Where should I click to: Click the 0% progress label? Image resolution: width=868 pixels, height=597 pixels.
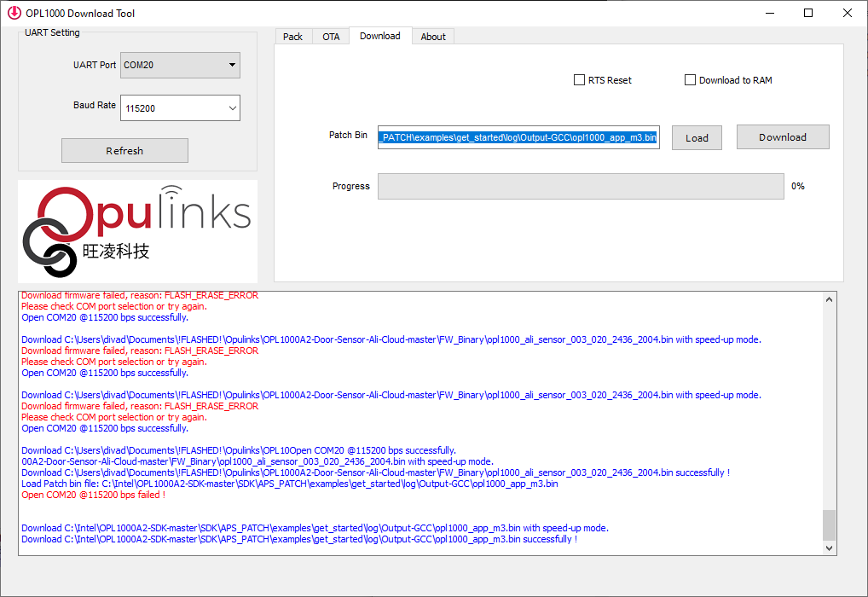pos(798,186)
